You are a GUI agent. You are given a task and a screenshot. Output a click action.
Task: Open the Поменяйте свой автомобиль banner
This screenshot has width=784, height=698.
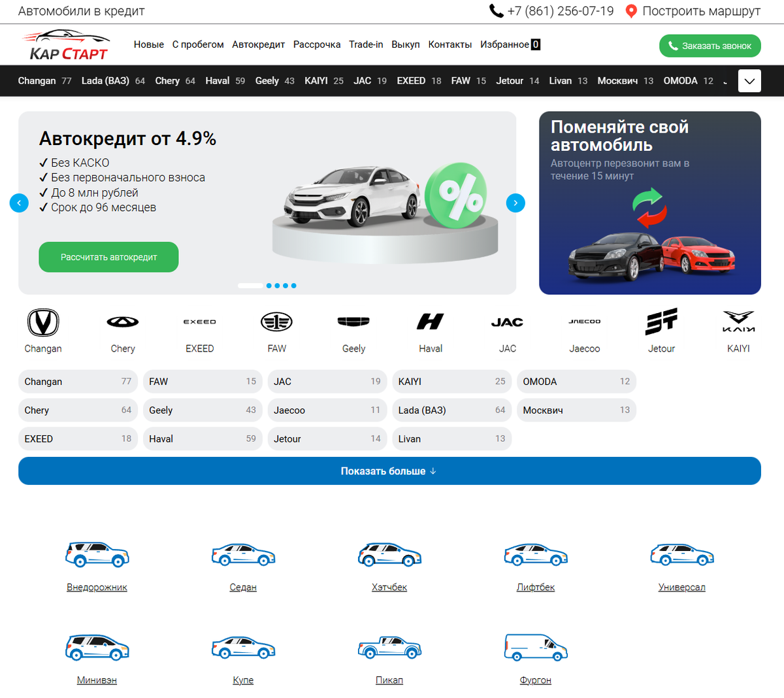(x=650, y=203)
